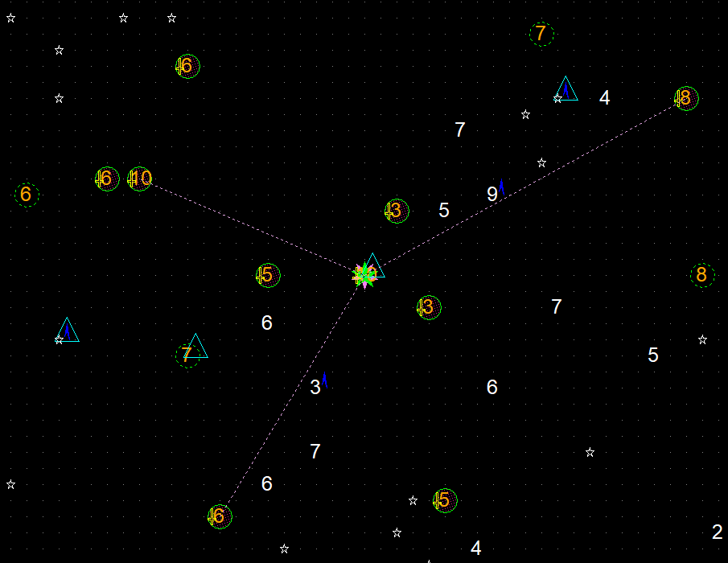The width and height of the screenshot is (728, 563).
Task: Select the blue ship marker beside white number 3
Action: [x=324, y=381]
